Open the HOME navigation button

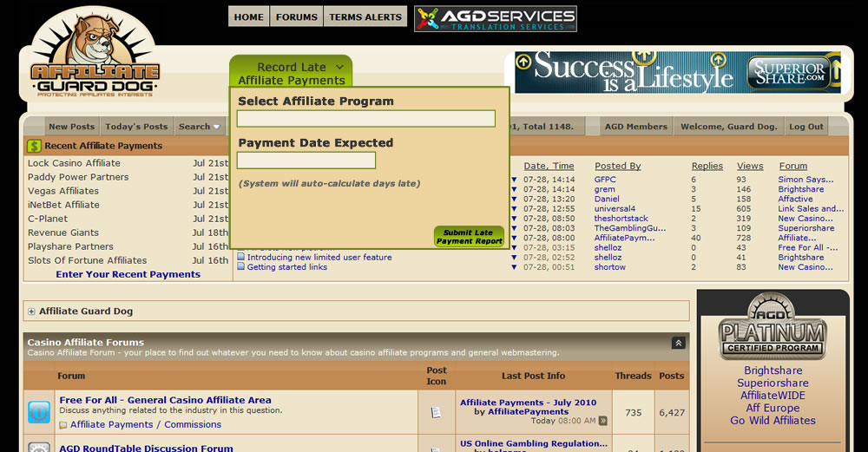pos(248,16)
